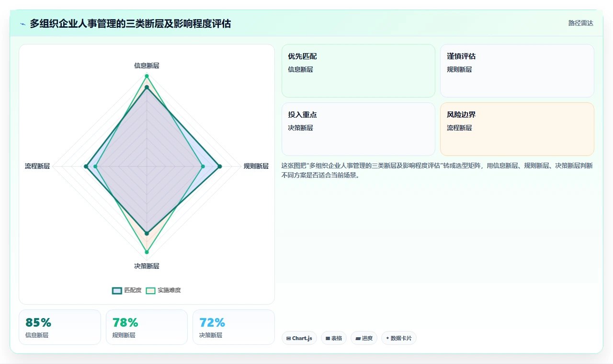Screen dimensions: 613x364
Task: Click the 实施难度 legend text
Action: coord(169,290)
